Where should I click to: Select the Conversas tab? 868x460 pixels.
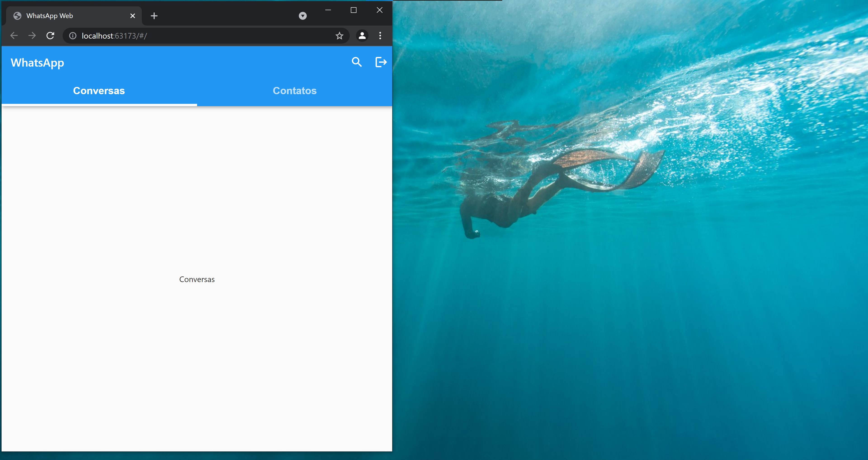coord(99,91)
